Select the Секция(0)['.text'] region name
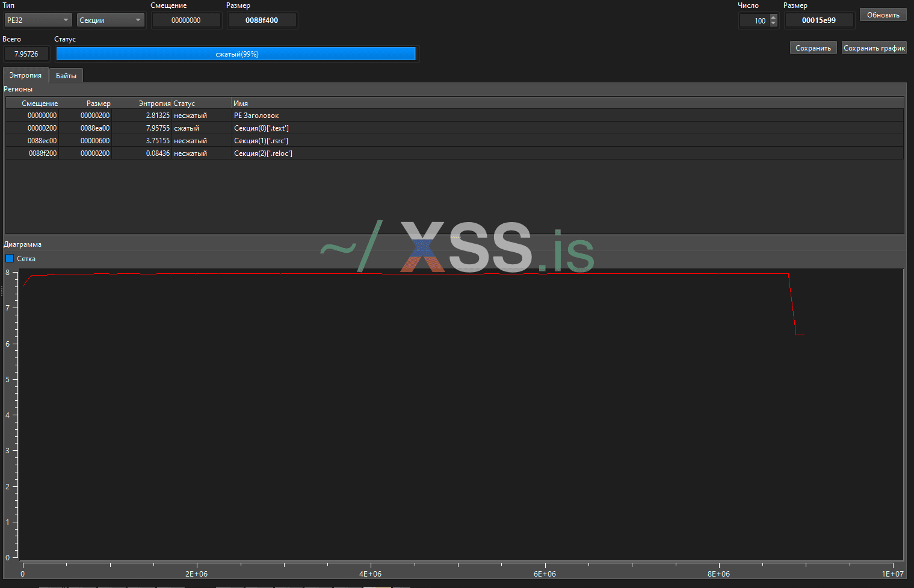Screen dimensions: 914x588 [x=261, y=128]
